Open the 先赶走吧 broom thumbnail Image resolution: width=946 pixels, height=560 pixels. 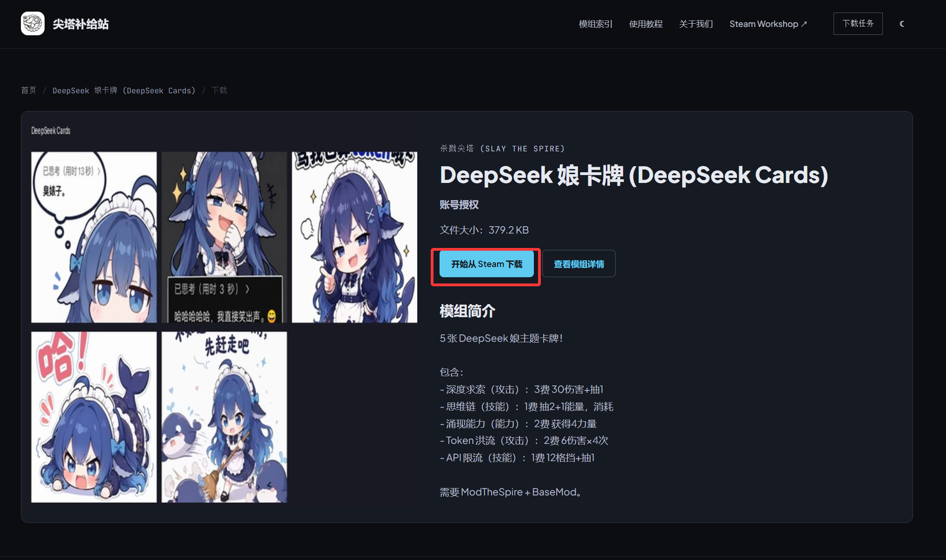point(224,417)
